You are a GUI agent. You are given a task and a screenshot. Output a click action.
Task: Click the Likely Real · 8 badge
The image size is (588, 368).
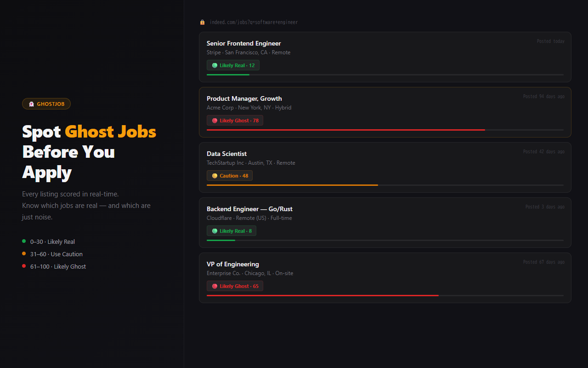pos(232,231)
